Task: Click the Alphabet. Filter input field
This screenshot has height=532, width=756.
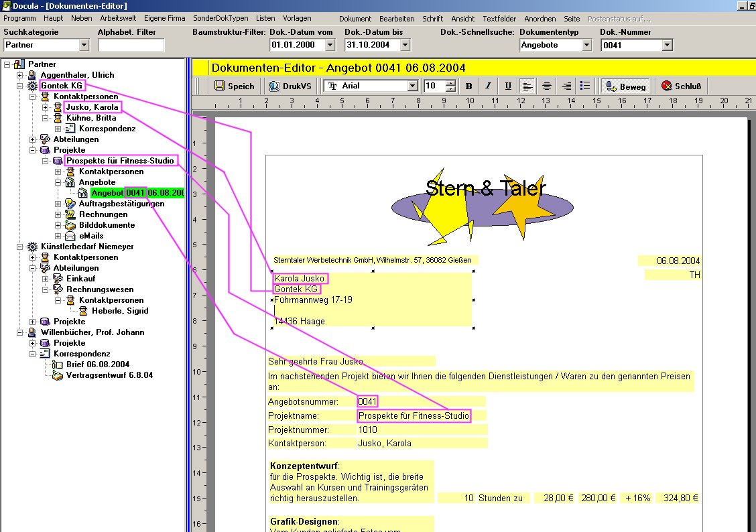Action: pos(131,45)
